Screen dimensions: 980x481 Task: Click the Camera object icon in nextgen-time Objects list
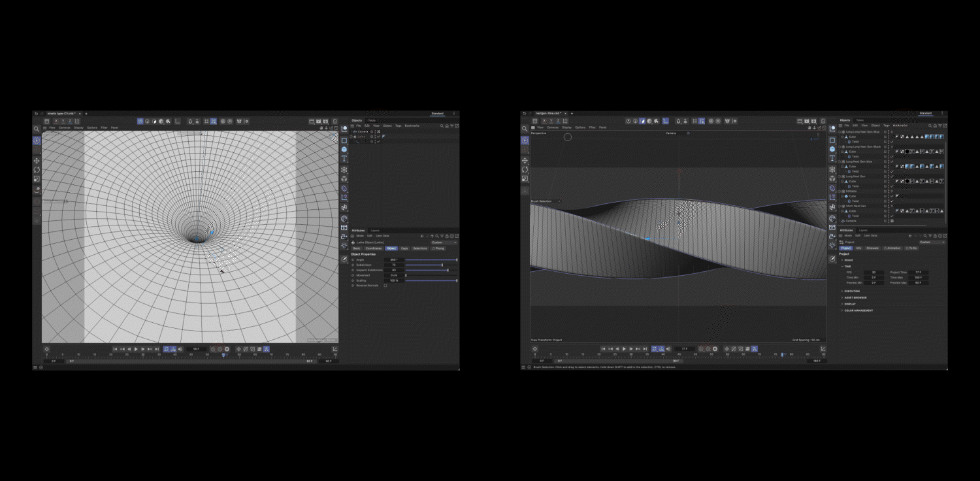tap(843, 221)
